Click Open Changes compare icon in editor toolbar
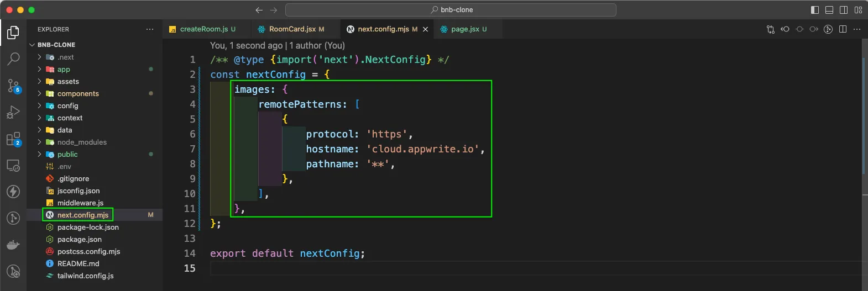This screenshot has height=291, width=868. click(x=771, y=29)
